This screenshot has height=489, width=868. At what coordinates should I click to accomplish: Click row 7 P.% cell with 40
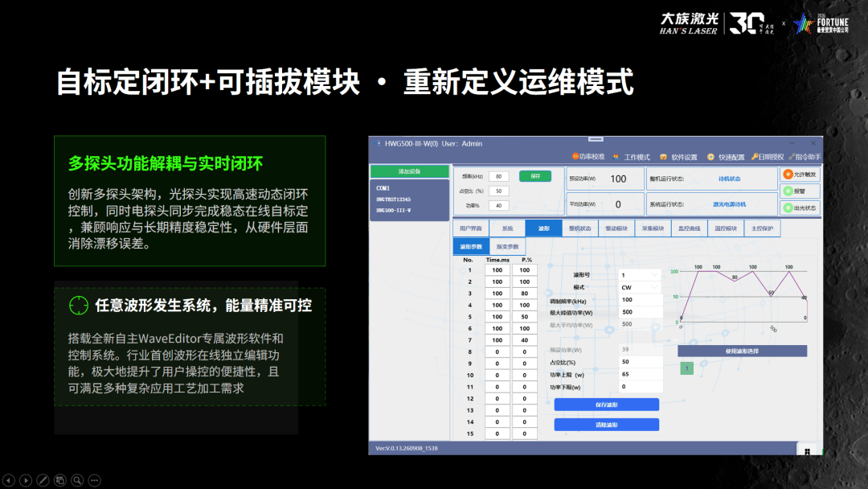point(524,340)
